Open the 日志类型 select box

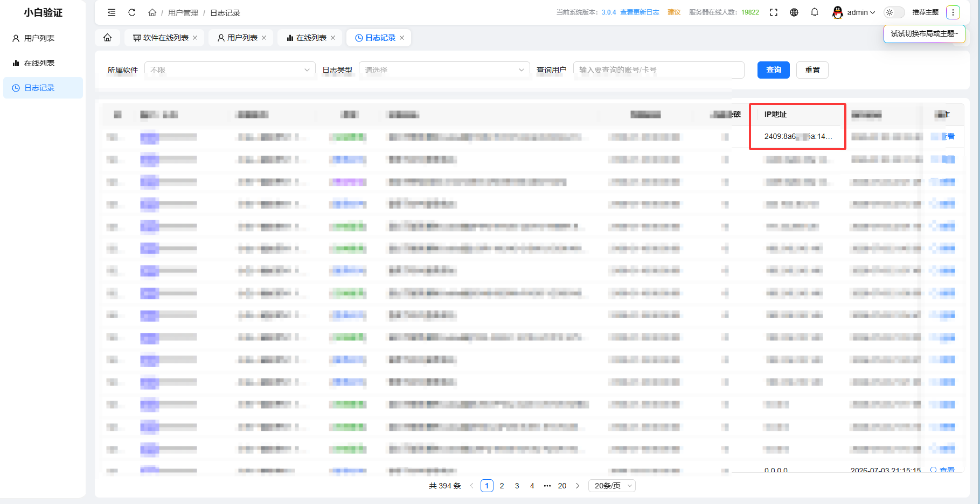tap(444, 70)
